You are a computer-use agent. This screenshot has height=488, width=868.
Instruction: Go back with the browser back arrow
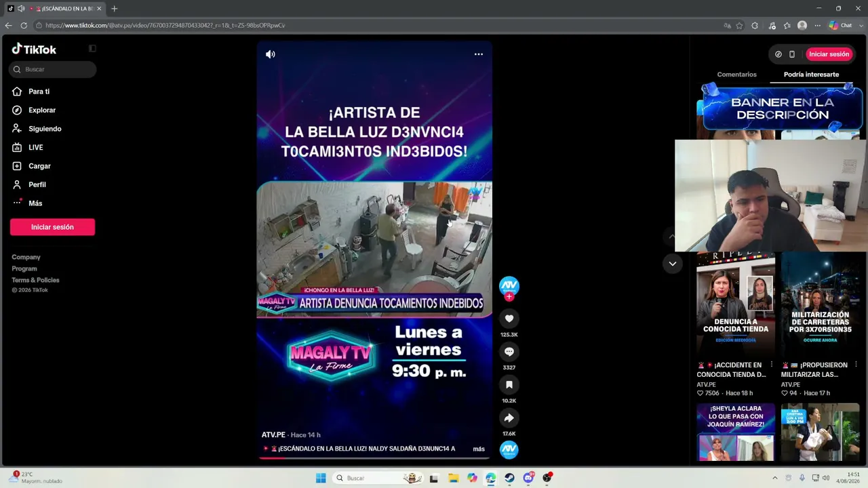tap(8, 25)
